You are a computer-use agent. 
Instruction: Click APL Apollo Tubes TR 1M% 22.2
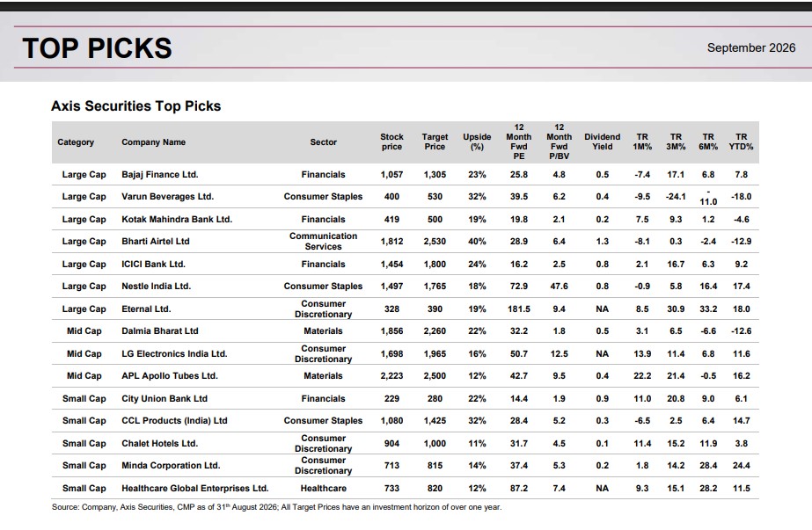point(642,376)
